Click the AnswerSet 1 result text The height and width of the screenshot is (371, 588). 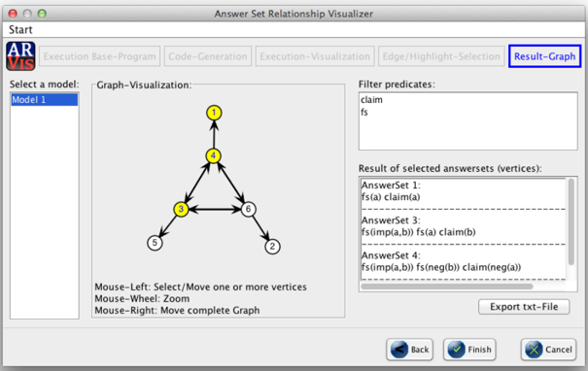coord(391,191)
